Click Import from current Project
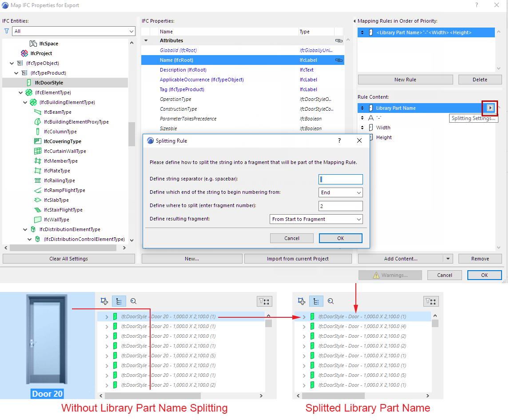Screen dimensions: 510x420 click(298, 259)
